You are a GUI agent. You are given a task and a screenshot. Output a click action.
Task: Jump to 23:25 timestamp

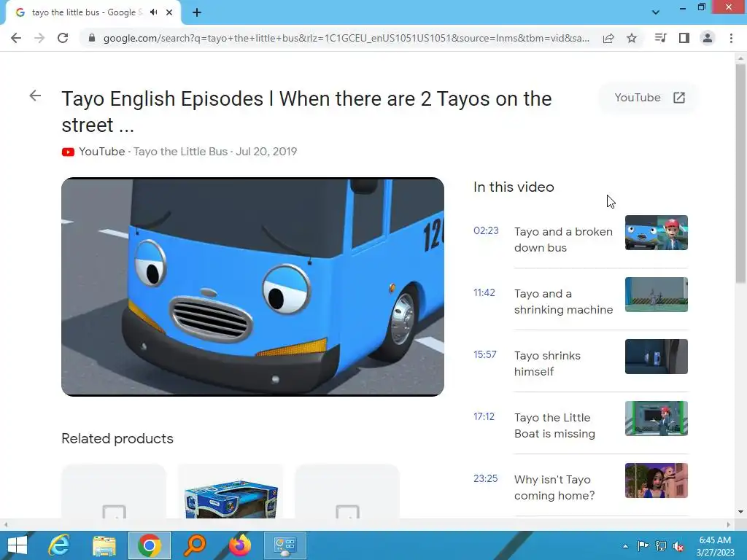click(x=485, y=478)
